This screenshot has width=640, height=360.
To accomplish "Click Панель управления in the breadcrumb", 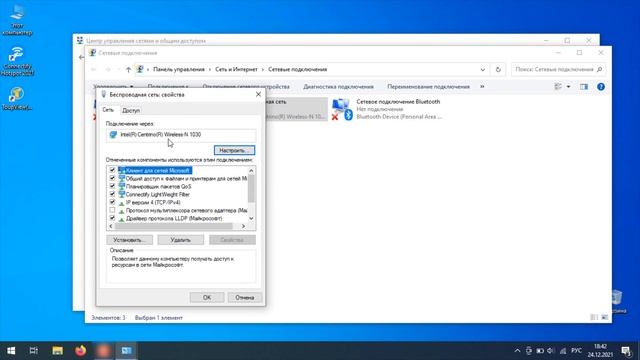I will click(179, 69).
